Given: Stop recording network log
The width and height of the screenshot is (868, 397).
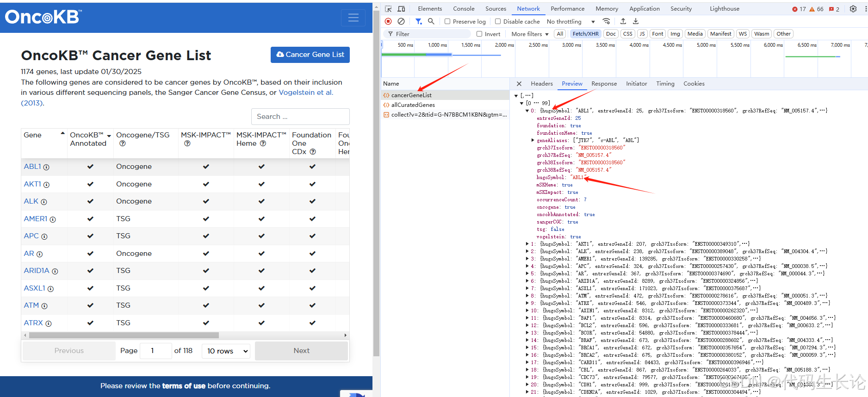Looking at the screenshot, I should [x=388, y=21].
